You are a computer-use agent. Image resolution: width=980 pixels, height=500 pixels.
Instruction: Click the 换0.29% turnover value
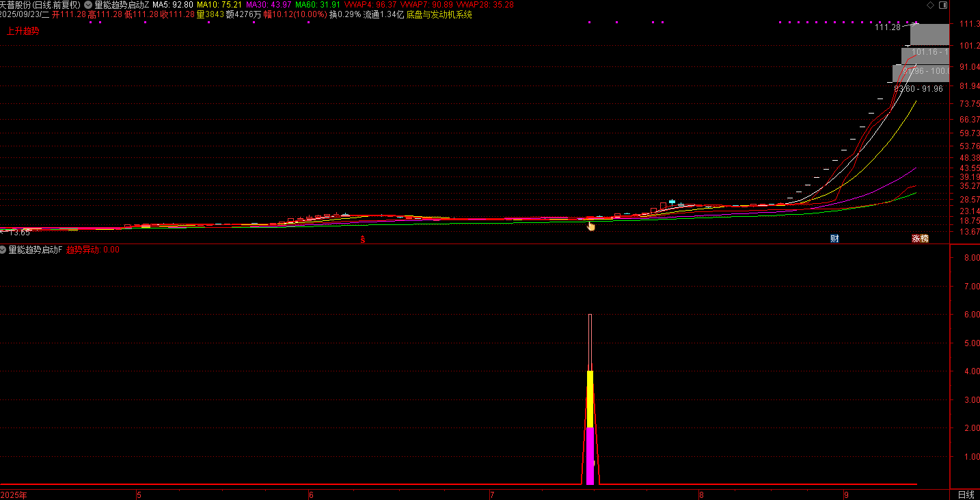[x=345, y=14]
